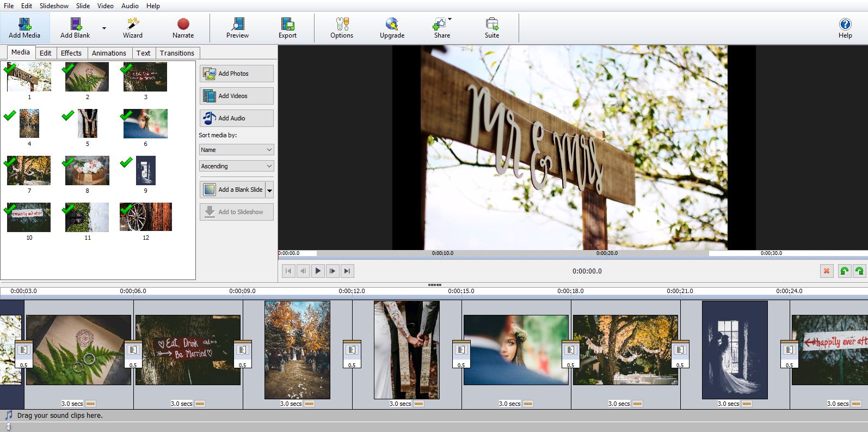Viewport: 868px width, 432px height.
Task: Select media thumbnail 9 window silhouette
Action: click(145, 171)
